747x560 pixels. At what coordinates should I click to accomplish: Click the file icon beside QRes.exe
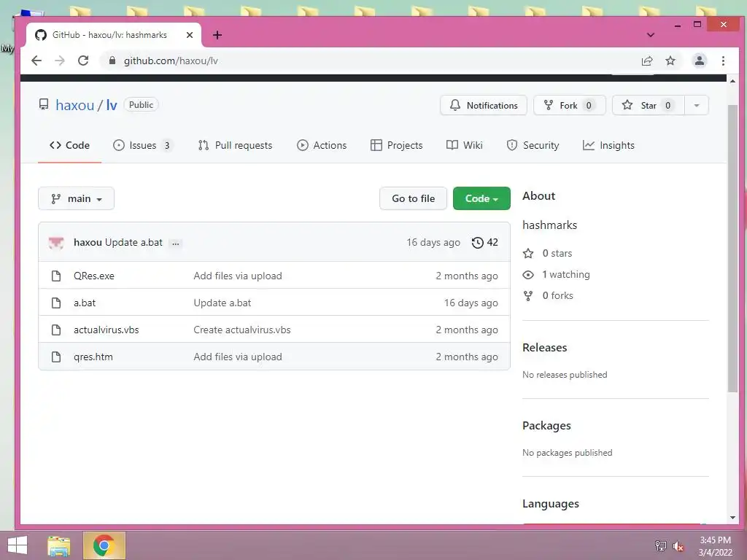click(x=56, y=276)
